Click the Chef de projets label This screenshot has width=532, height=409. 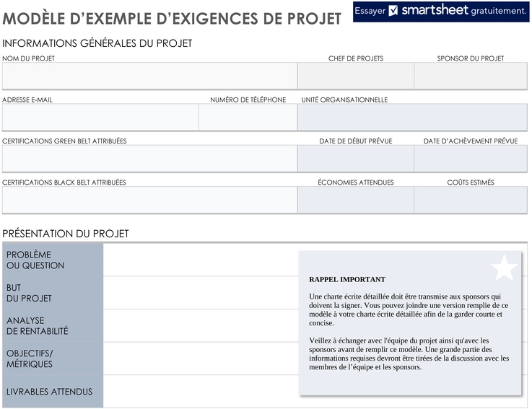[x=356, y=58]
